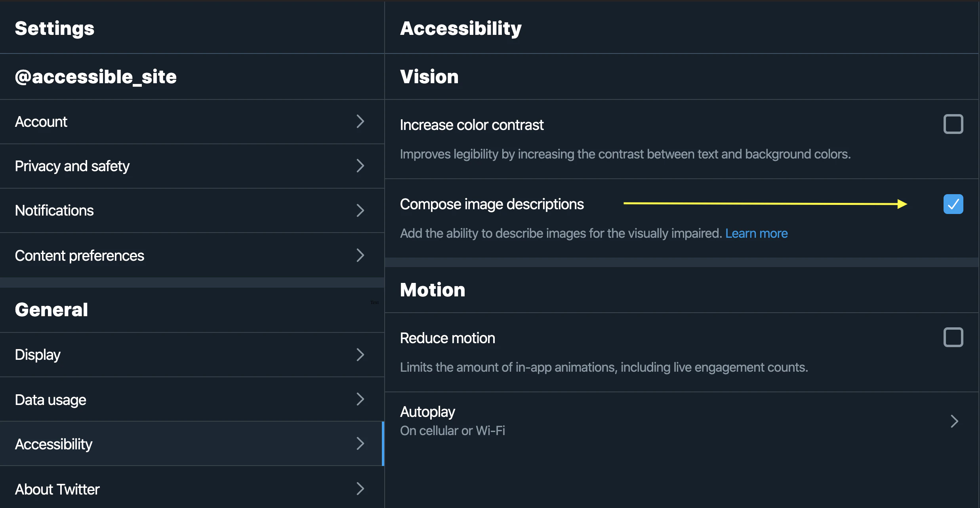Select the Notifications settings entry
Image resolution: width=980 pixels, height=508 pixels.
pos(54,210)
